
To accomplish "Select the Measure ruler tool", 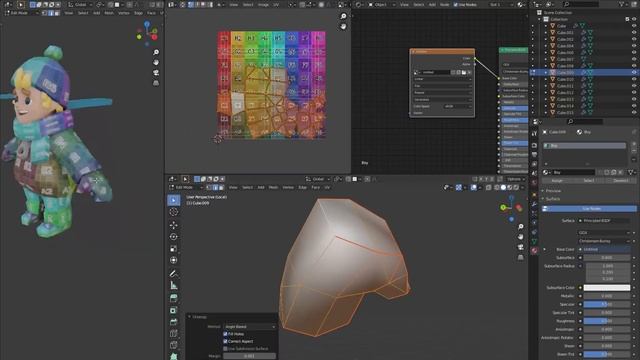I will coord(173,285).
